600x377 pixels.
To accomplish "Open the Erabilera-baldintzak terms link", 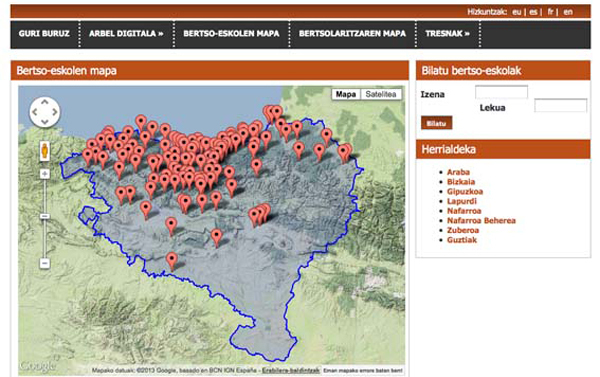I will (290, 370).
